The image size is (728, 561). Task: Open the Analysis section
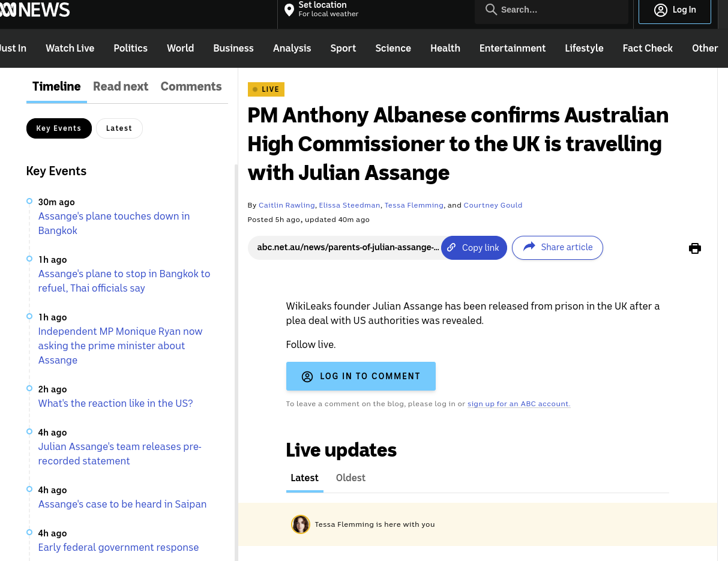[292, 48]
